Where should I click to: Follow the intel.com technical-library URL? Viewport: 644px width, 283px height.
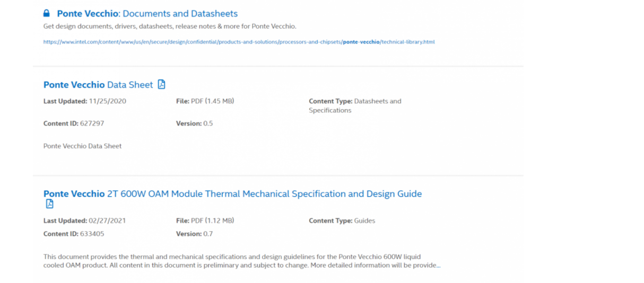(239, 42)
